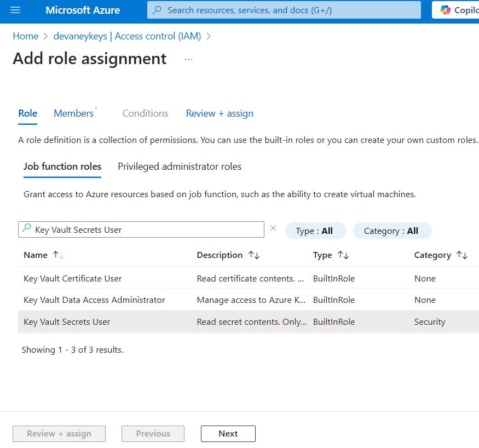
Task: Focus the Search resources, services, and docs field
Action: pos(284,10)
